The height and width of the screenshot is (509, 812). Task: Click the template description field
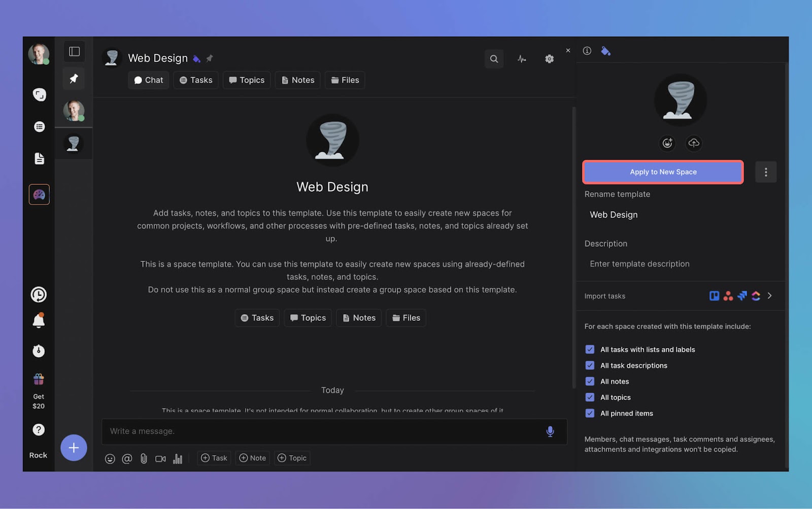pyautogui.click(x=680, y=264)
